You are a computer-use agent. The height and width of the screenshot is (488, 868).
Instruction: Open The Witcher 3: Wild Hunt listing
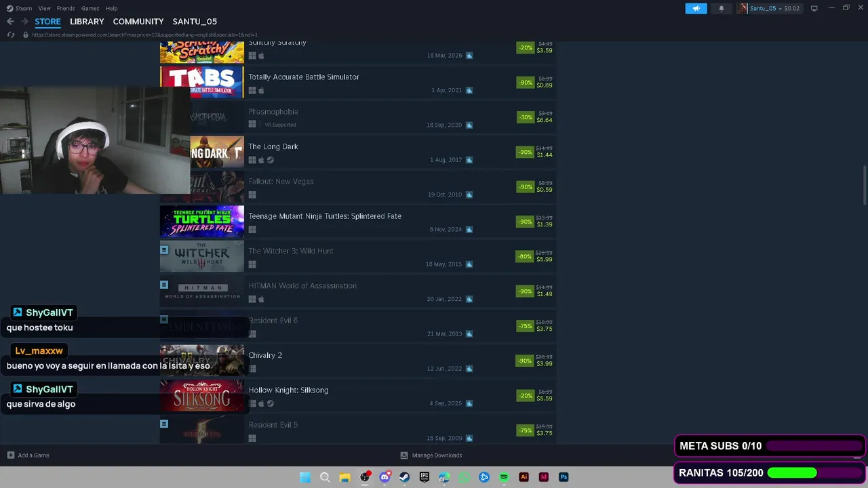pyautogui.click(x=291, y=251)
